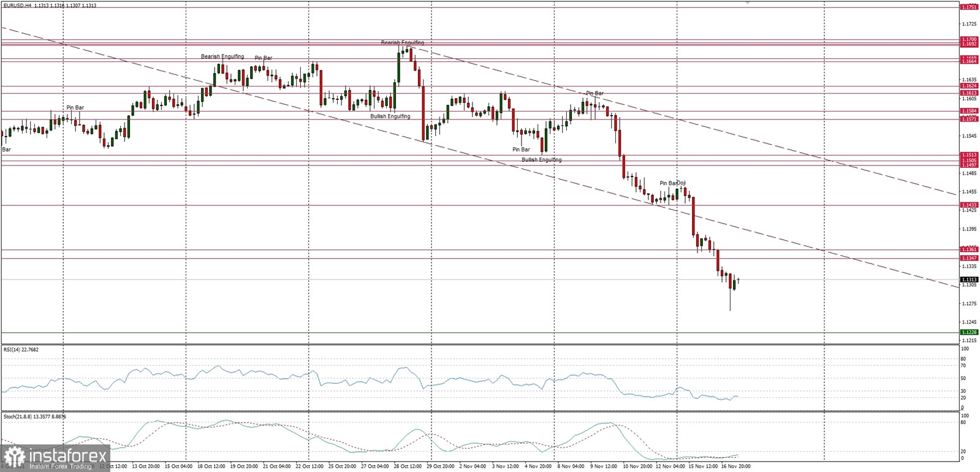Click the RSI scale 50 level value
Image resolution: width=980 pixels, height=472 pixels.
pos(963,379)
